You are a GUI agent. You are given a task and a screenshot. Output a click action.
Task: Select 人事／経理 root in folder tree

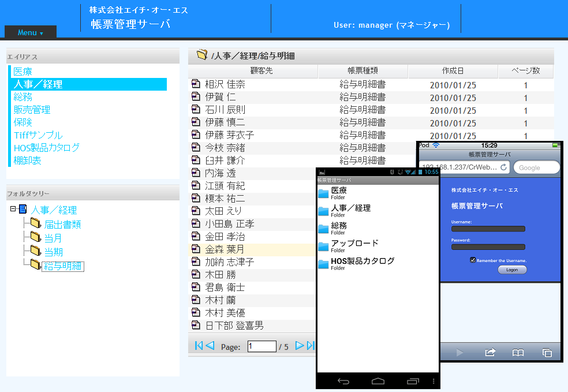click(x=54, y=210)
